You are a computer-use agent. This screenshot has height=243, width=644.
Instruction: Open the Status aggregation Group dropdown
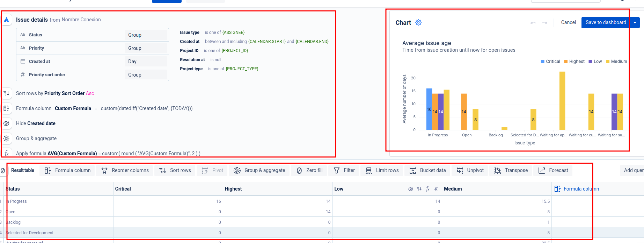click(x=146, y=35)
